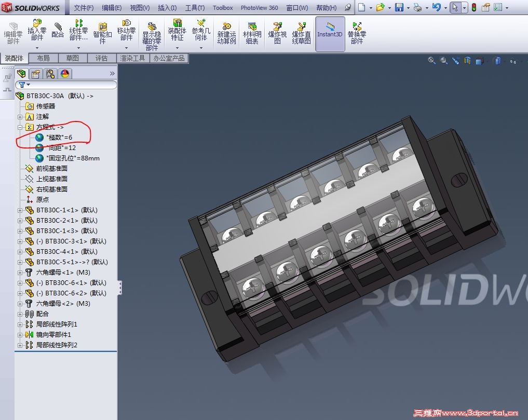Expand the 配合 mates folder node

[x=20, y=314]
